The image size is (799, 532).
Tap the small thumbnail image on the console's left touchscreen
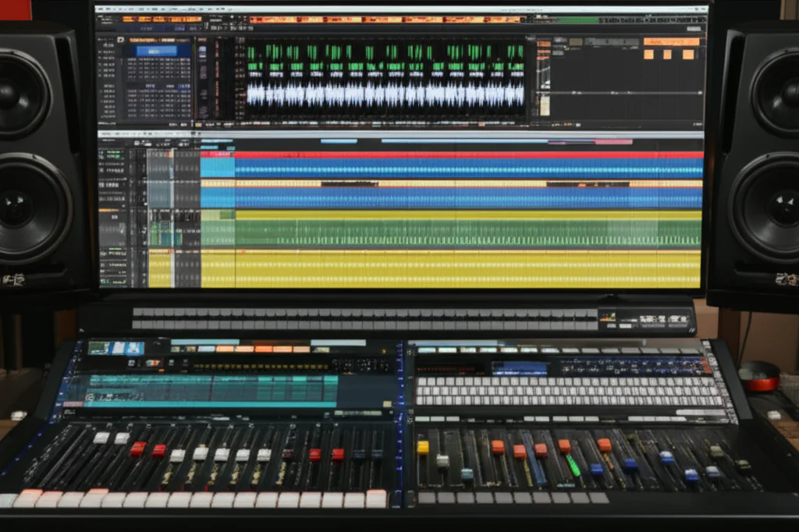[x=116, y=348]
